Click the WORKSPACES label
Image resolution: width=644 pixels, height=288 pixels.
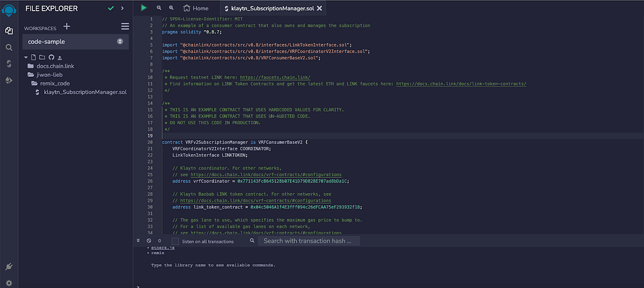pos(40,28)
